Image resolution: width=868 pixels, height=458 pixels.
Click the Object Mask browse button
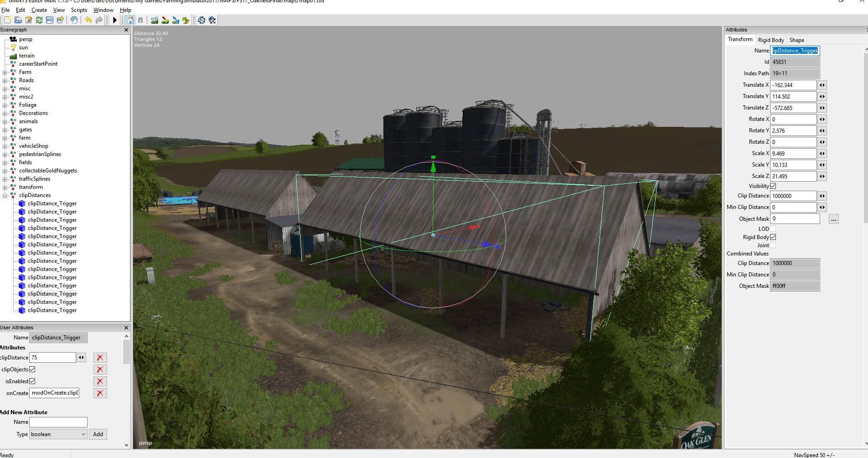(833, 219)
